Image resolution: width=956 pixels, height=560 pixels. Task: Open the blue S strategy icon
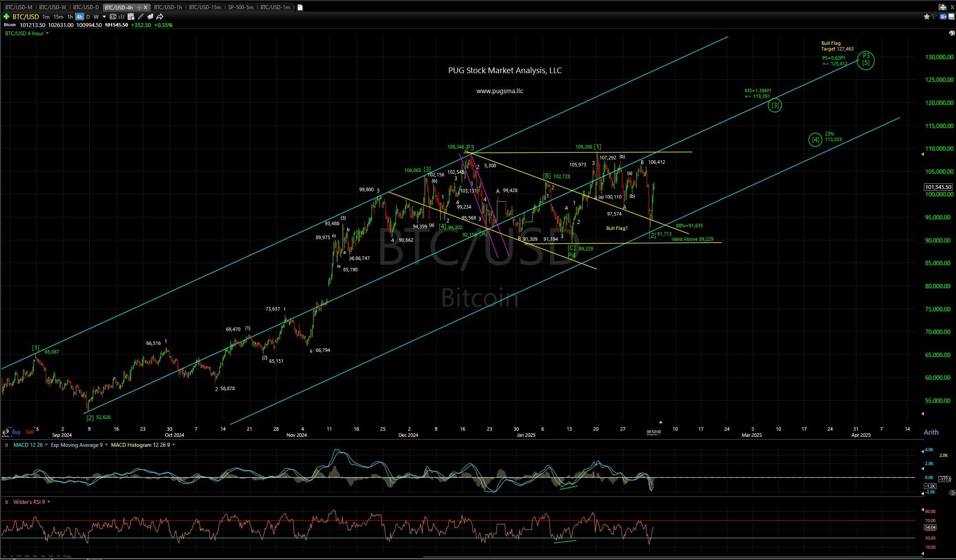tap(942, 17)
